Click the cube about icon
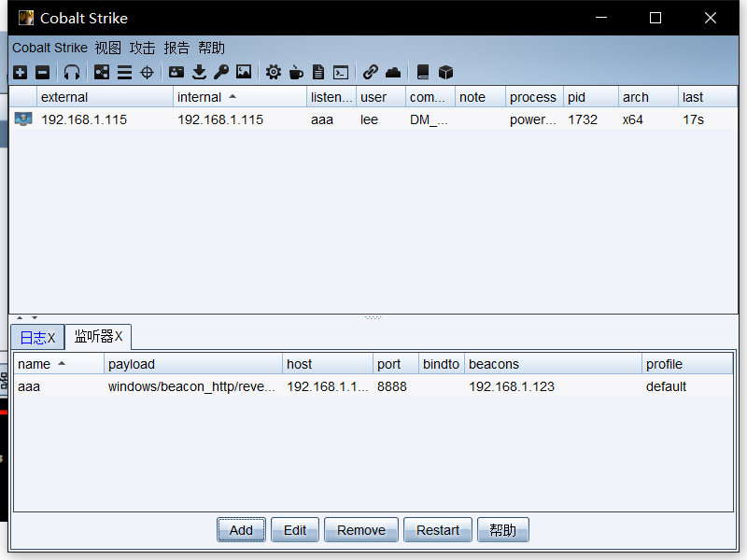Image resolution: width=747 pixels, height=560 pixels. point(445,73)
